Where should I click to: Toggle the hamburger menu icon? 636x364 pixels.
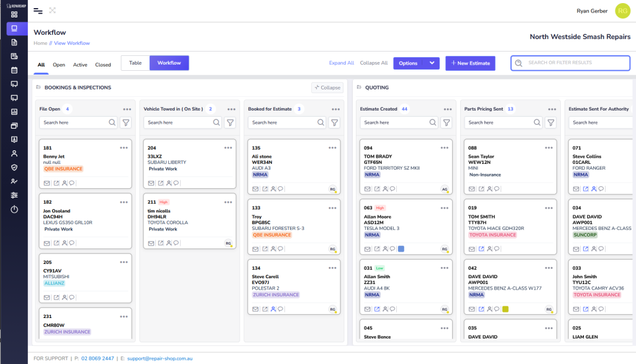[38, 11]
